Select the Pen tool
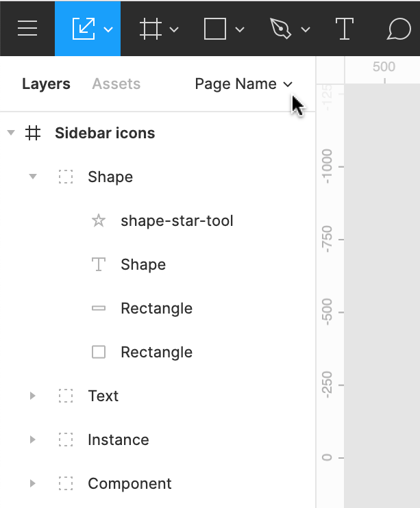This screenshot has width=420, height=508. 281,29
